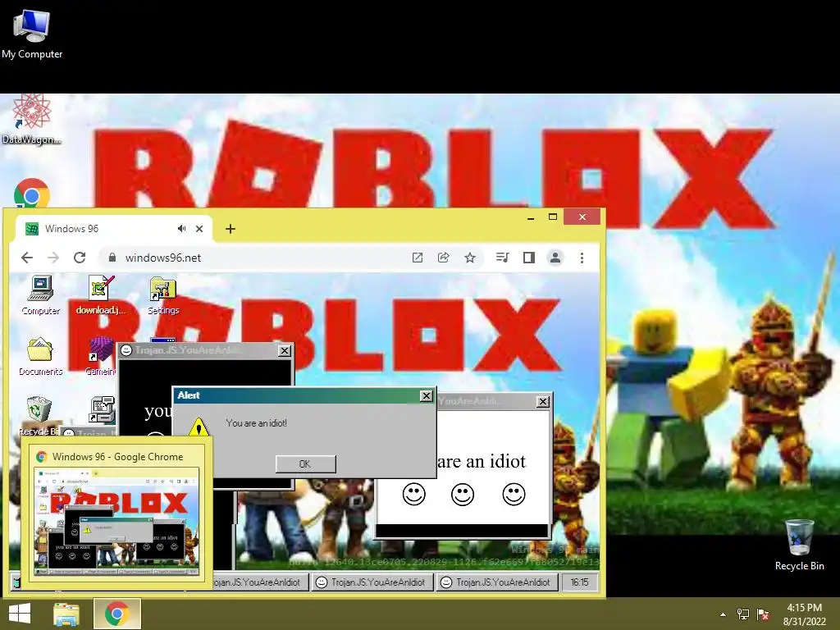Screen dimensions: 840x630
Task: Click the Windows 96 taskbar clock 16:15
Action: point(579,582)
